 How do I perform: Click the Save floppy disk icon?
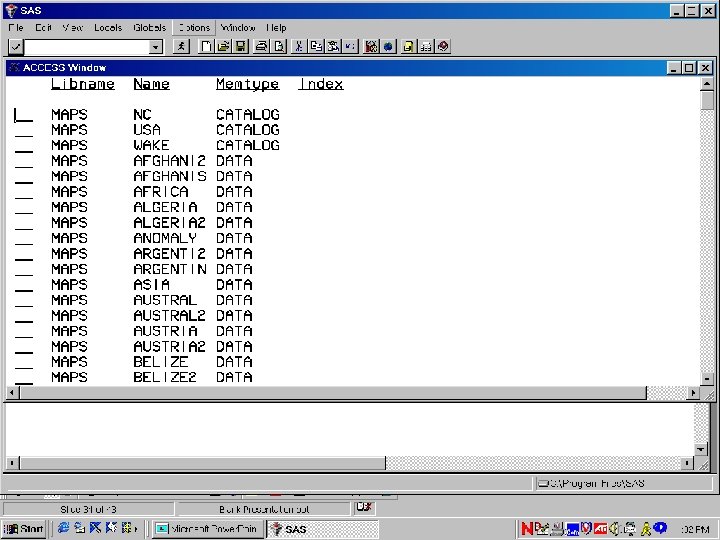(241, 46)
